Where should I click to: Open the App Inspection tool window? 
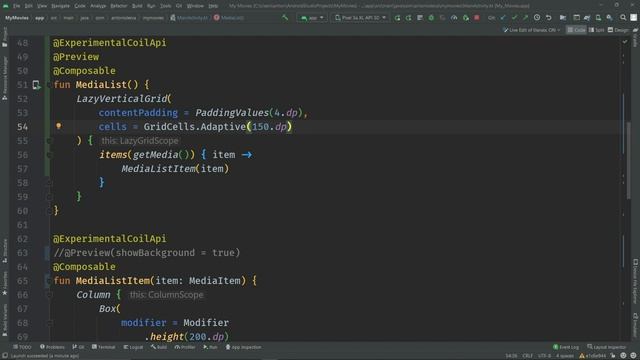pos(243,347)
